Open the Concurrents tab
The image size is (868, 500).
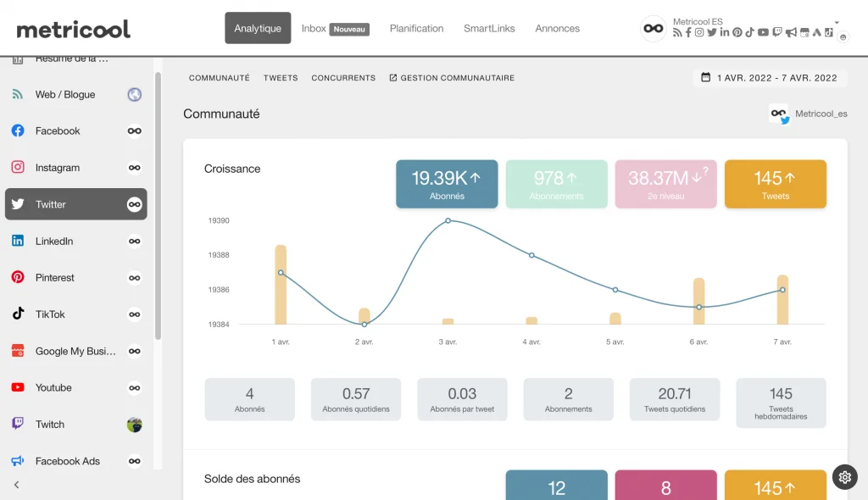pyautogui.click(x=342, y=77)
